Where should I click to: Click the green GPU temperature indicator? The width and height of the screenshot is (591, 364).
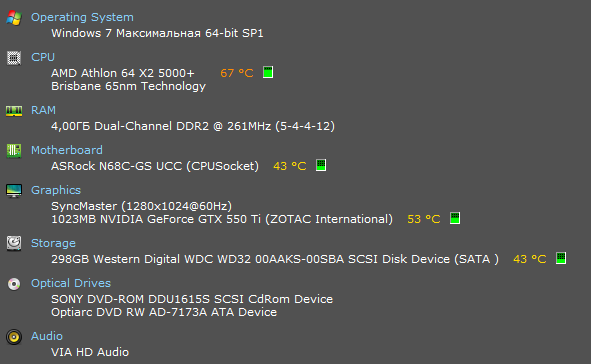coord(455,218)
